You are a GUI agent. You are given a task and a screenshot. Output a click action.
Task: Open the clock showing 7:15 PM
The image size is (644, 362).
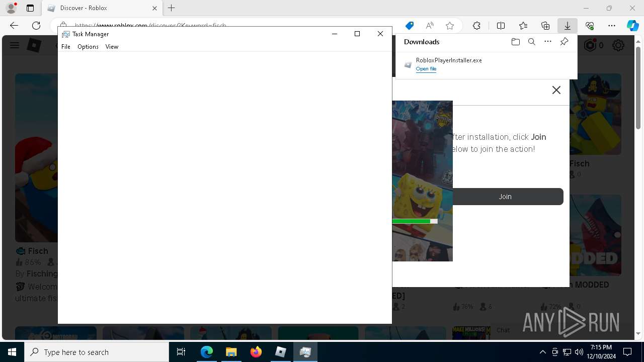click(x=601, y=352)
